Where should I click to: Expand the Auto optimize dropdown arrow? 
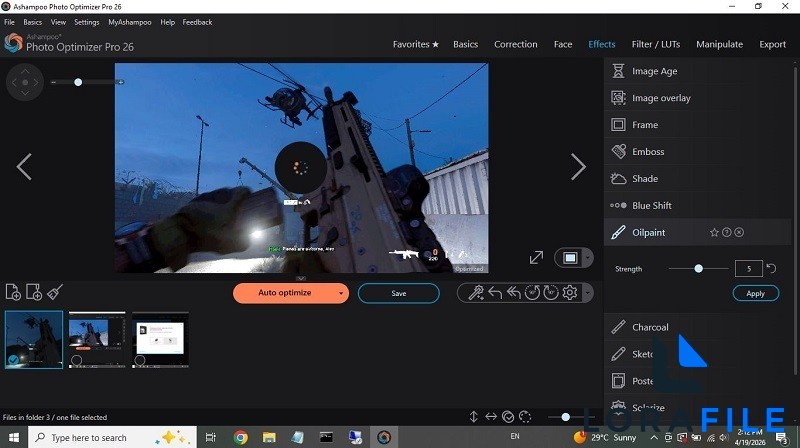(341, 293)
